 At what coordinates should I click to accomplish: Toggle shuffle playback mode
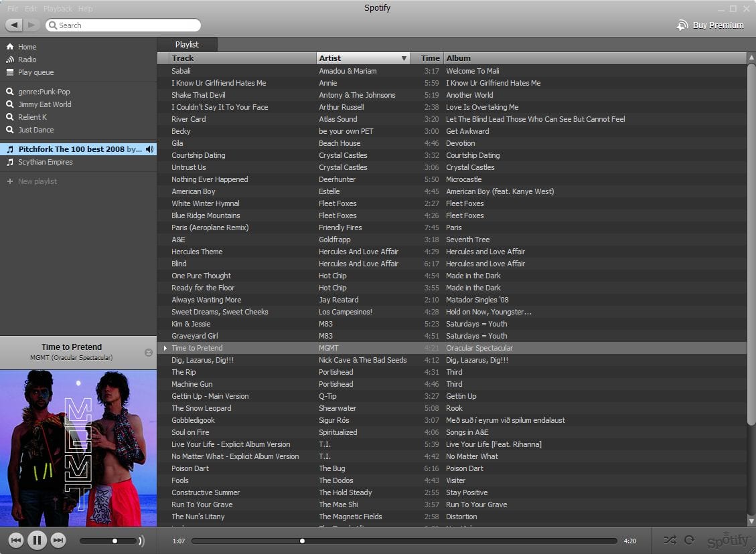point(670,540)
